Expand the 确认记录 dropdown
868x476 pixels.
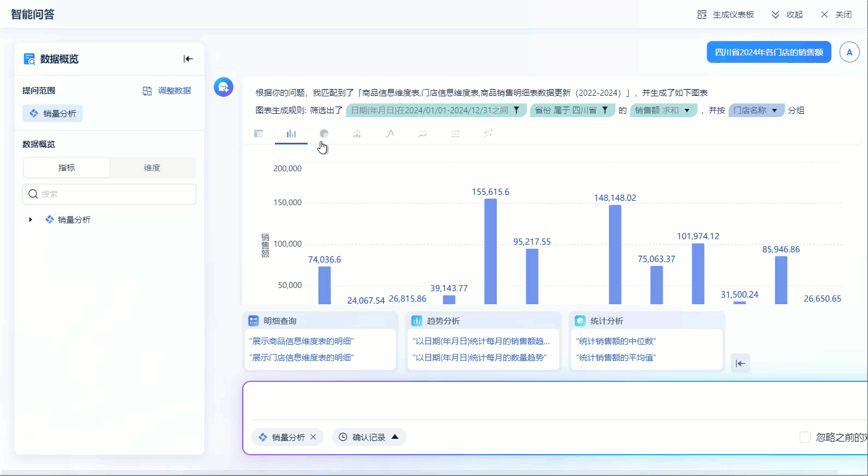click(395, 437)
